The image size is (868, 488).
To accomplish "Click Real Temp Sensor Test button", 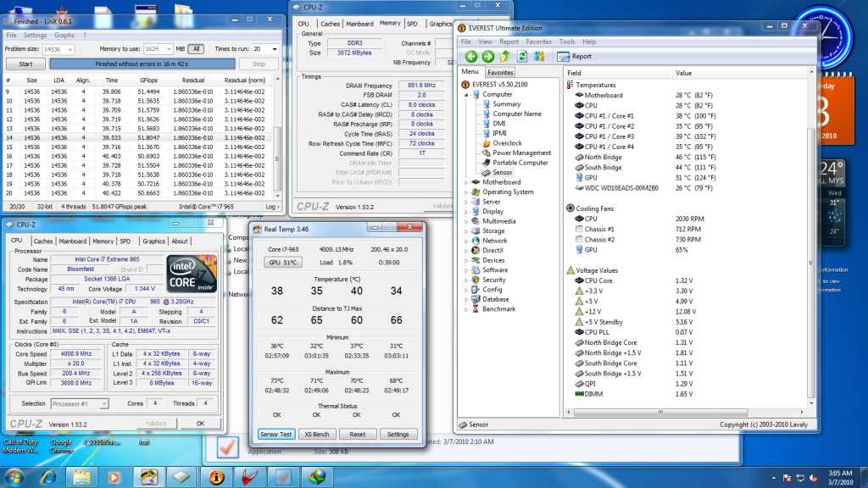I will tap(275, 435).
